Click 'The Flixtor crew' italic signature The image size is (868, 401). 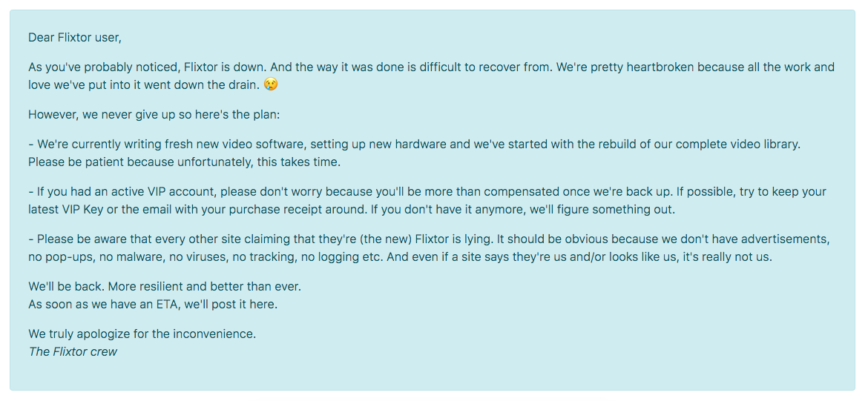point(73,351)
